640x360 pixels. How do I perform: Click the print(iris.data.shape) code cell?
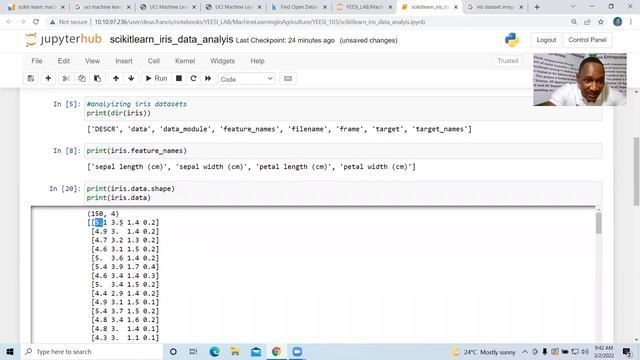click(x=343, y=193)
